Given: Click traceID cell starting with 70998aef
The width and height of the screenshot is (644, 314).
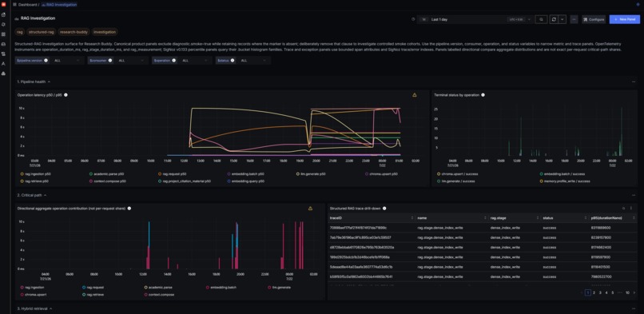Looking at the screenshot, I should point(359,228).
